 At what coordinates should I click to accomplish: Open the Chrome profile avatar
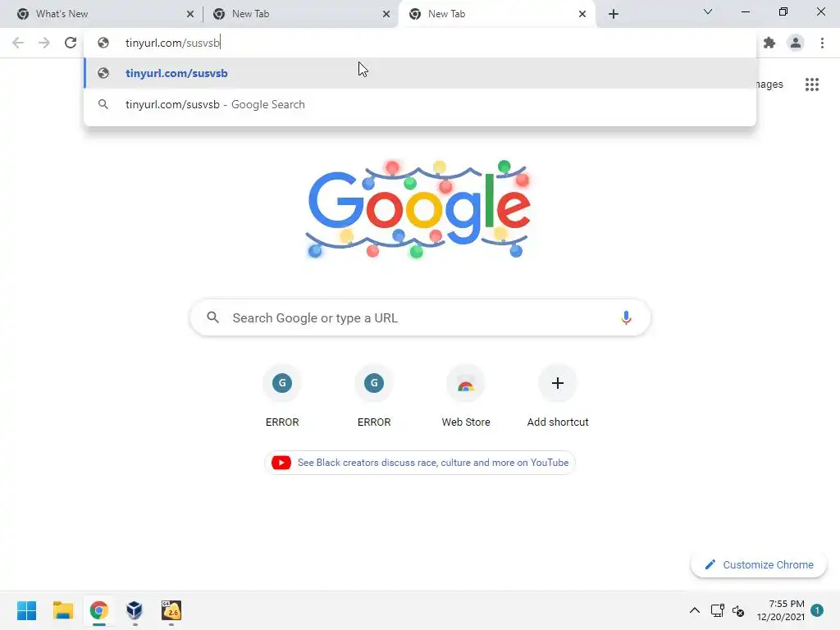[796, 43]
